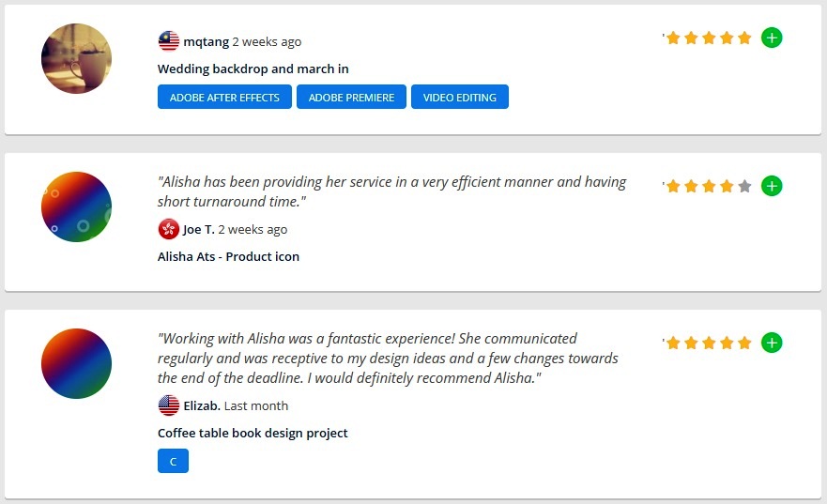
Task: Expand Joe T.'s review with green plus
Action: (772, 186)
